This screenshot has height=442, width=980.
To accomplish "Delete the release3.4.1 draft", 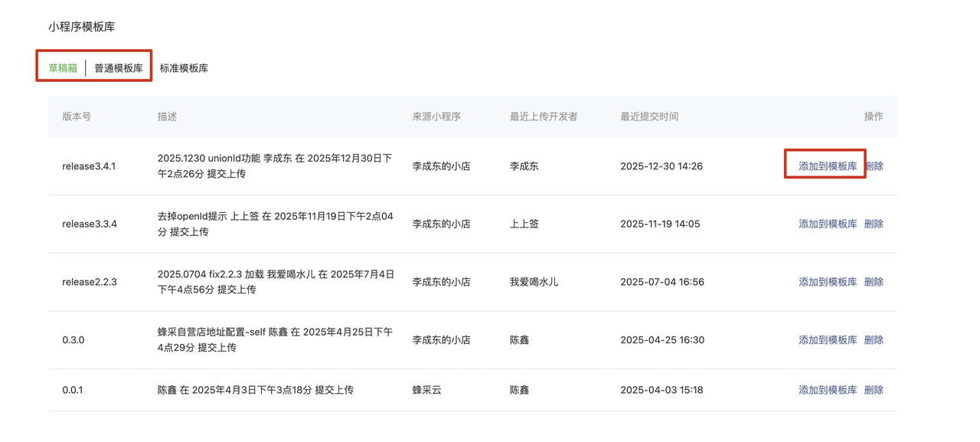I will [x=874, y=166].
